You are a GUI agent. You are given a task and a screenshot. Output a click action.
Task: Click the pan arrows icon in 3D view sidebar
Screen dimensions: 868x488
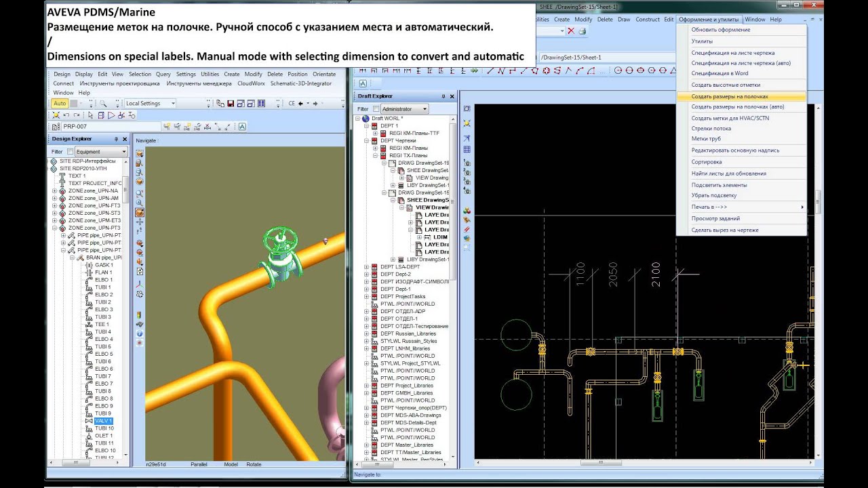pos(140,222)
